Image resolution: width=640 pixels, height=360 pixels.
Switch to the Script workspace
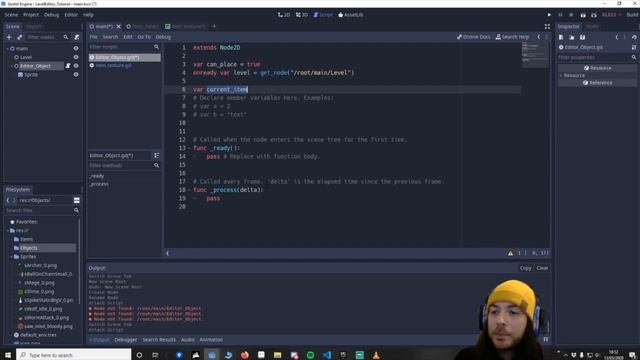pyautogui.click(x=323, y=15)
